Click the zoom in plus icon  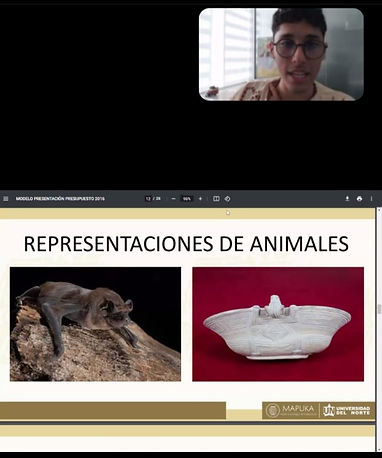point(200,199)
